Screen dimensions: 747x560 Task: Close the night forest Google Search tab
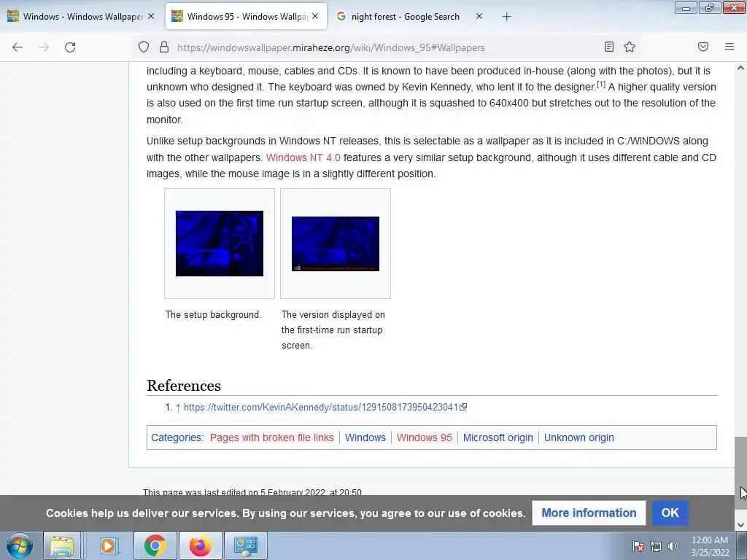(x=479, y=16)
